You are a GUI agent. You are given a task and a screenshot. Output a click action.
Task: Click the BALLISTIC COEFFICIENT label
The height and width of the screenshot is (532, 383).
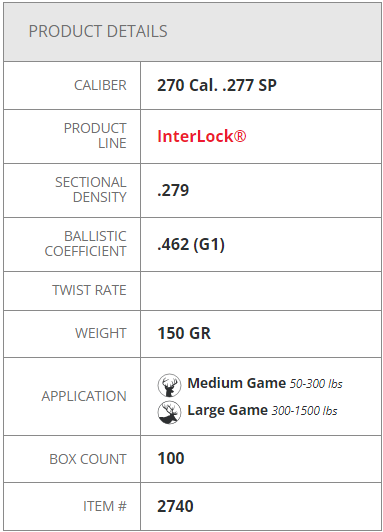pos(85,244)
